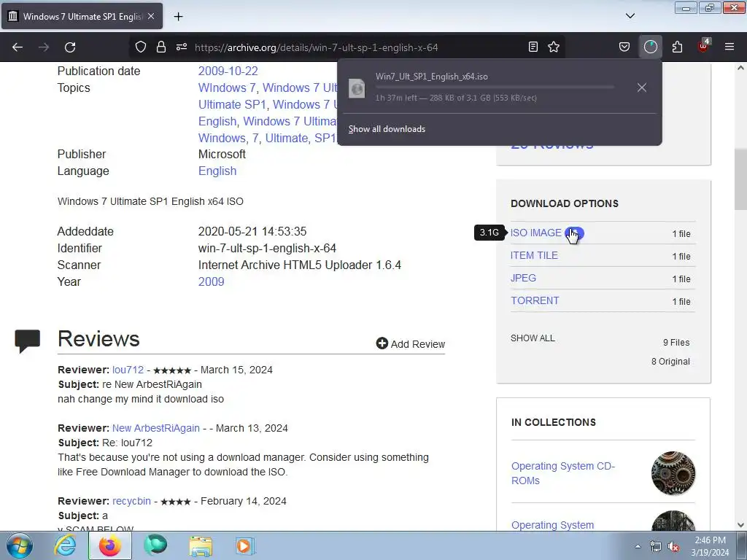The width and height of the screenshot is (747, 560).
Task: Open Windows Media Player on taskbar
Action: point(245,545)
